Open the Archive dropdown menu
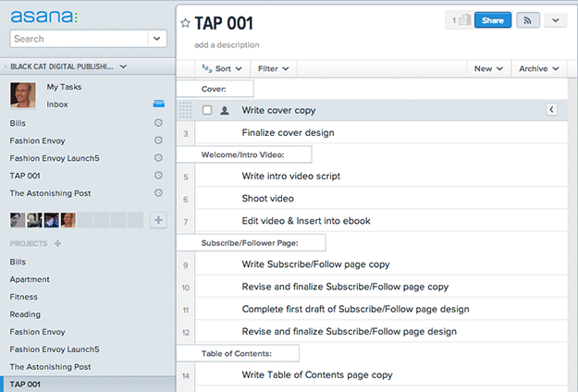Image resolution: width=578 pixels, height=392 pixels. point(538,68)
